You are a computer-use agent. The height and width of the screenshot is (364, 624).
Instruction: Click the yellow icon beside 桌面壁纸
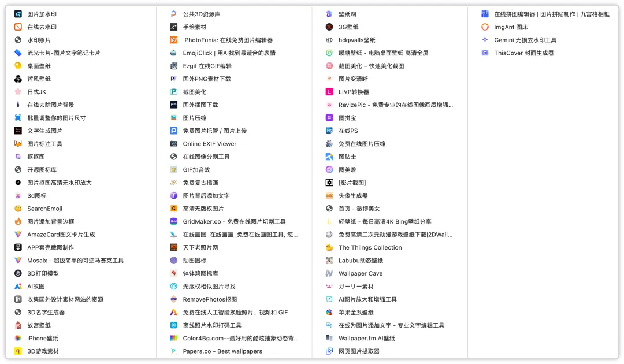[x=18, y=66]
